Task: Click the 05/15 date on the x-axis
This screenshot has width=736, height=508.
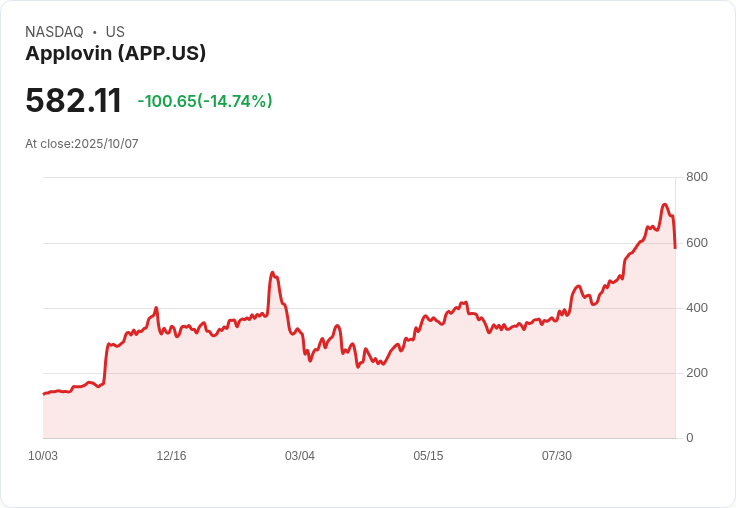Action: pyautogui.click(x=428, y=456)
